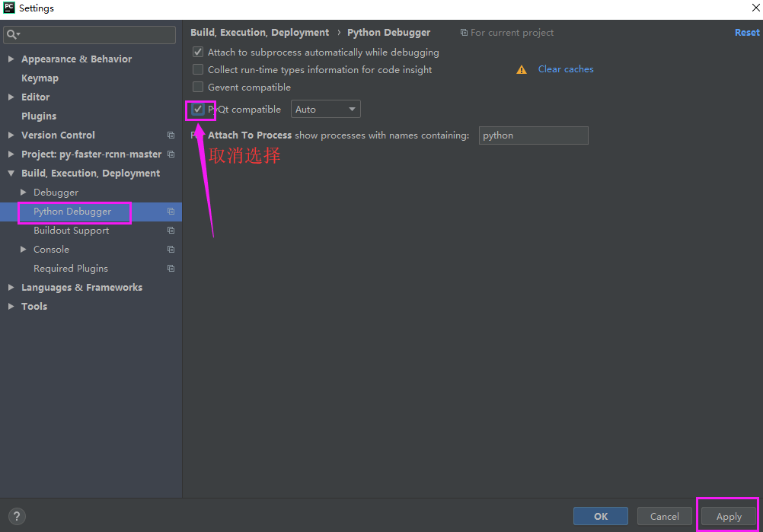Click the search magnifier in the settings search box
The height and width of the screenshot is (532, 763).
pos(12,34)
